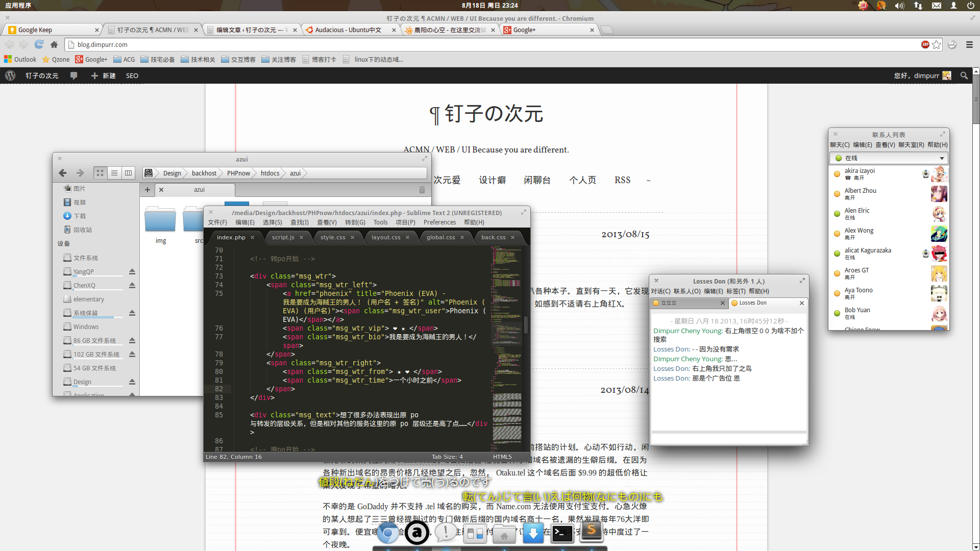Click Chromium reload page icon

39,44
